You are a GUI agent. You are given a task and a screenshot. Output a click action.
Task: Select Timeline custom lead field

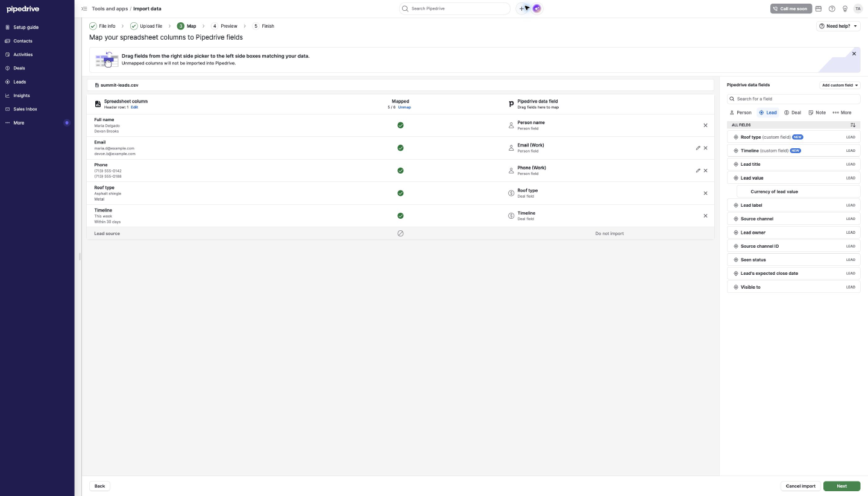tap(793, 151)
